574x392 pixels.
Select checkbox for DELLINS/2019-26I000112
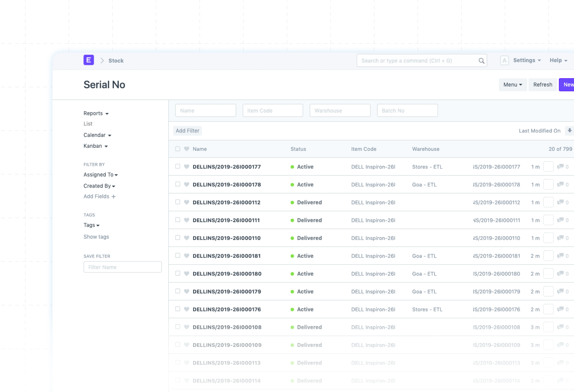pyautogui.click(x=178, y=202)
